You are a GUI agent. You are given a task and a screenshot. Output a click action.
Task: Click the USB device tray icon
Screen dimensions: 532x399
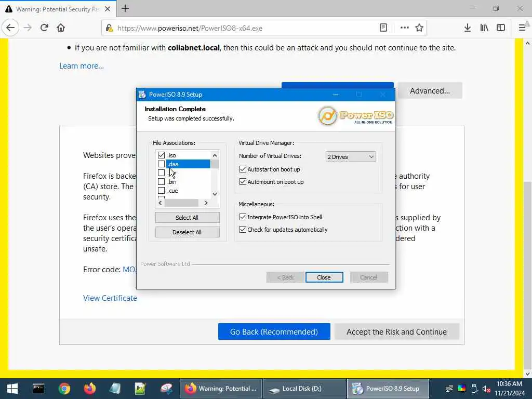click(x=474, y=389)
